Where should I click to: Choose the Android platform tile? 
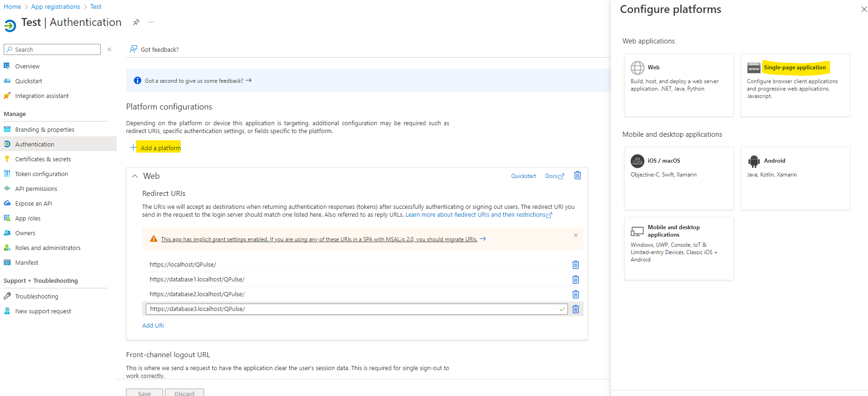click(x=795, y=178)
